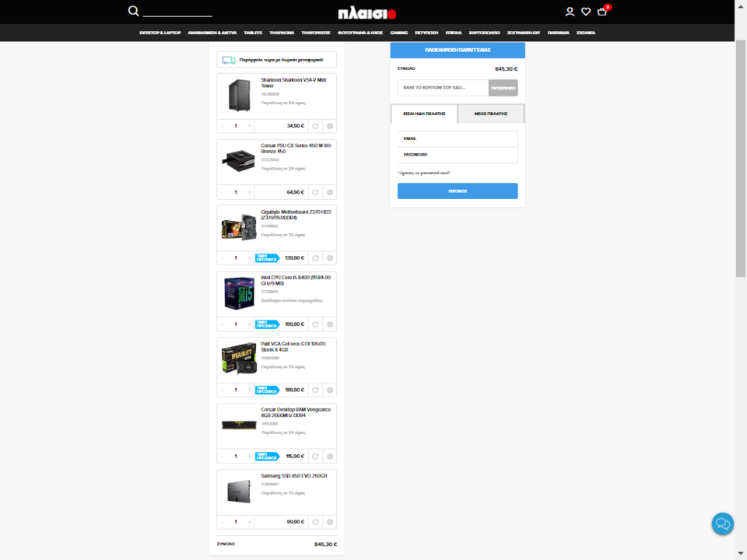Open the Τηλεοράσεις menu
The image size is (747, 560).
coord(316,33)
